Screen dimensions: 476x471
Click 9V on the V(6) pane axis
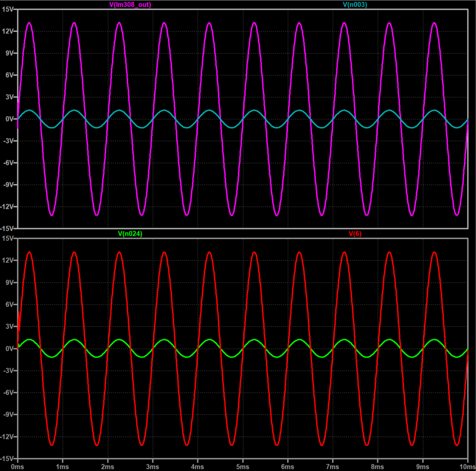[9, 282]
